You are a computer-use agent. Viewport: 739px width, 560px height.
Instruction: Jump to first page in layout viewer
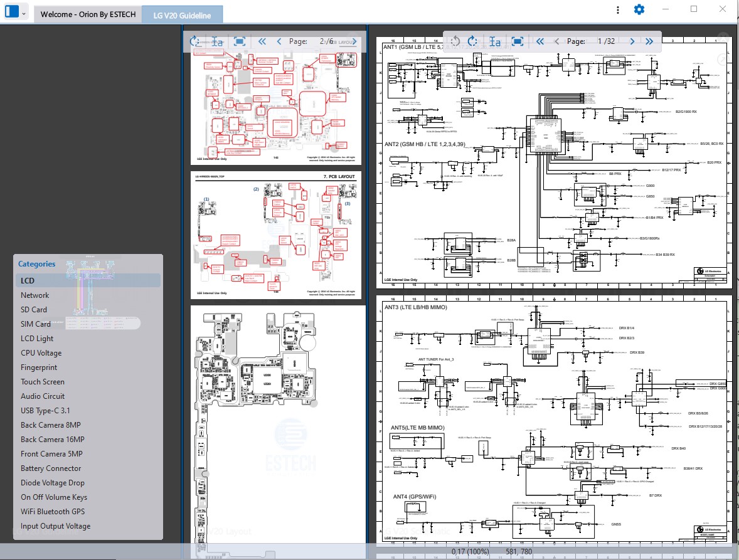click(262, 41)
